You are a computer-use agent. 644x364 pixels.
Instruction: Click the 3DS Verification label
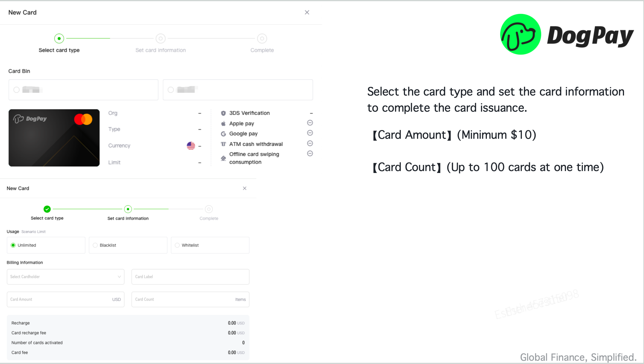[x=249, y=113]
